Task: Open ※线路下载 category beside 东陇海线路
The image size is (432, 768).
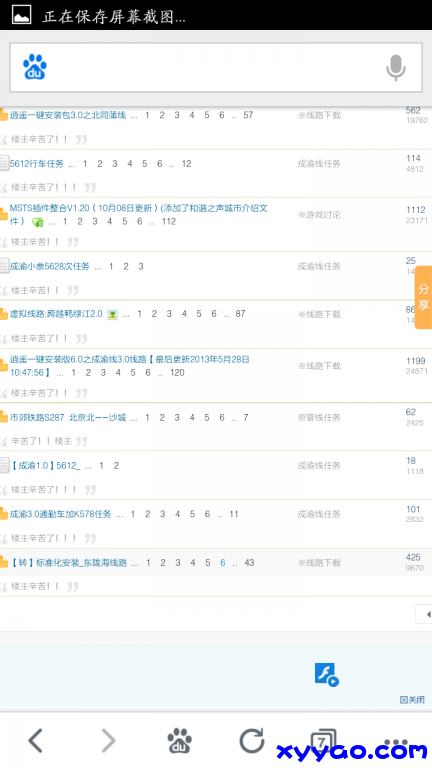Action: pos(319,563)
